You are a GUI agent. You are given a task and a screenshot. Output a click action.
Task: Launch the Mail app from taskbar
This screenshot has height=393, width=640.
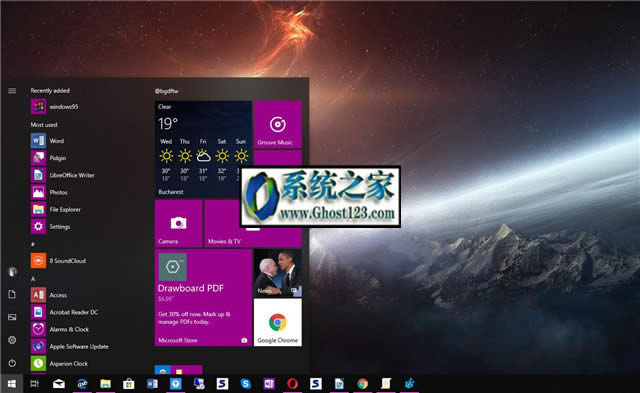[59, 384]
